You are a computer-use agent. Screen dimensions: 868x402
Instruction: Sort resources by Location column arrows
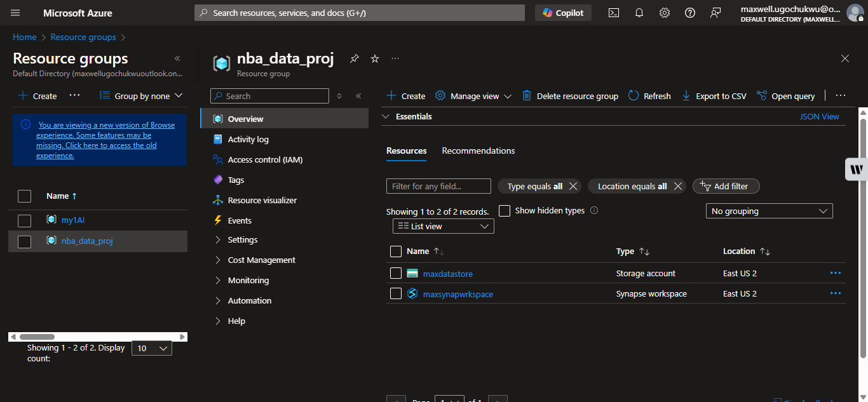tap(765, 251)
